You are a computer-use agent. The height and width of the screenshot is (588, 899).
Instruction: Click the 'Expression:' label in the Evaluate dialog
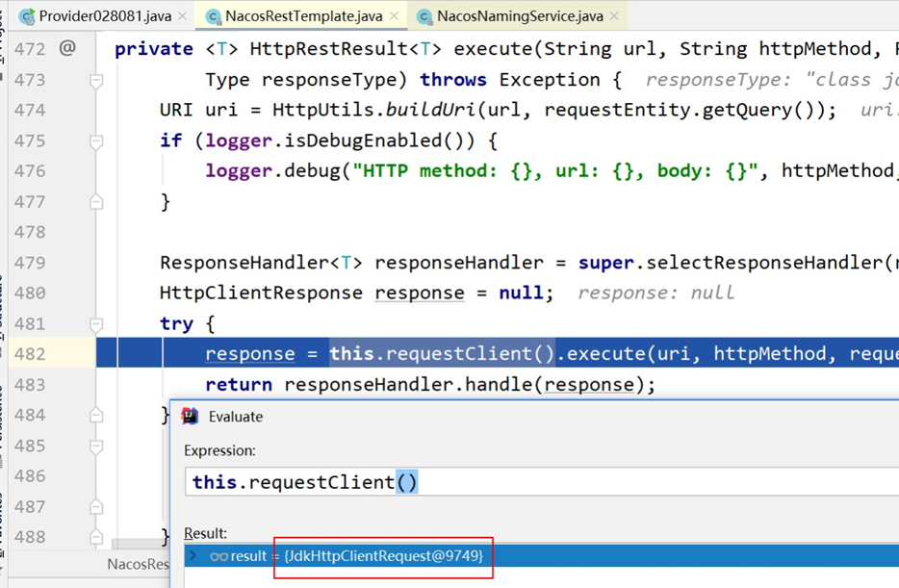219,451
